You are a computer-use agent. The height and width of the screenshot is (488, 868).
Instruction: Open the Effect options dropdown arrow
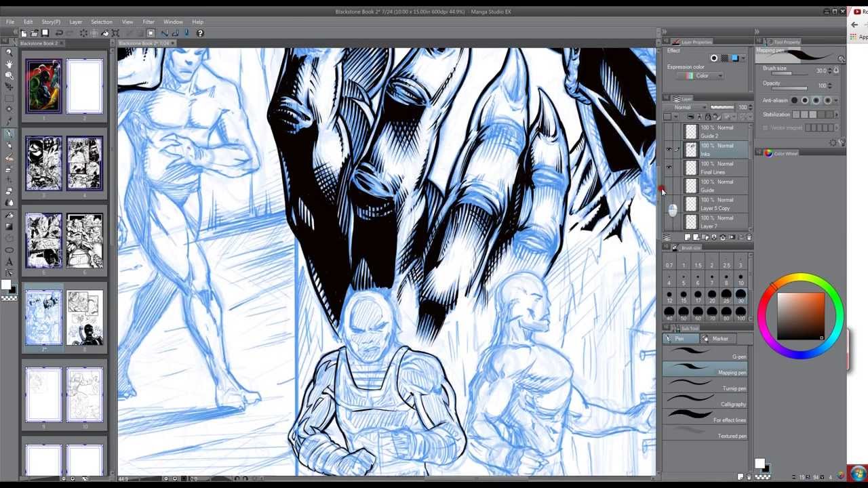(743, 58)
